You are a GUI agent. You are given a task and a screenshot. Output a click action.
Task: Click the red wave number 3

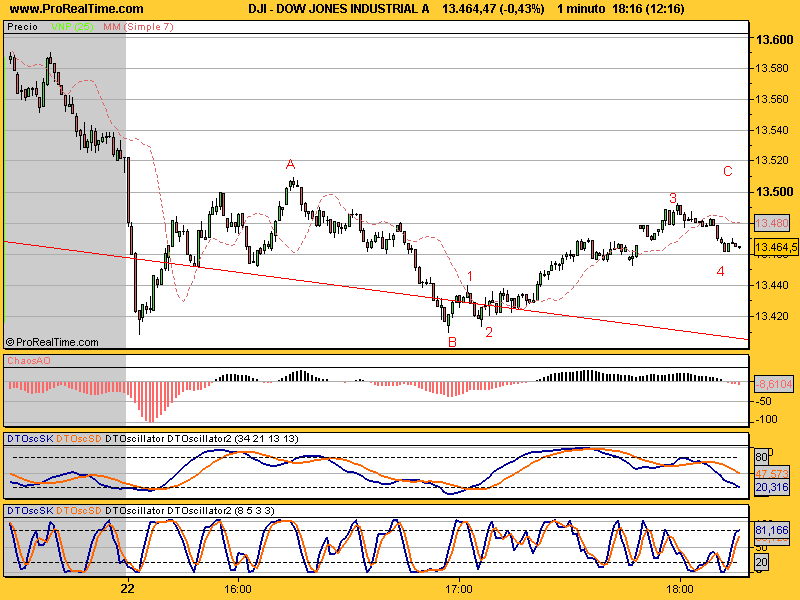(x=673, y=198)
